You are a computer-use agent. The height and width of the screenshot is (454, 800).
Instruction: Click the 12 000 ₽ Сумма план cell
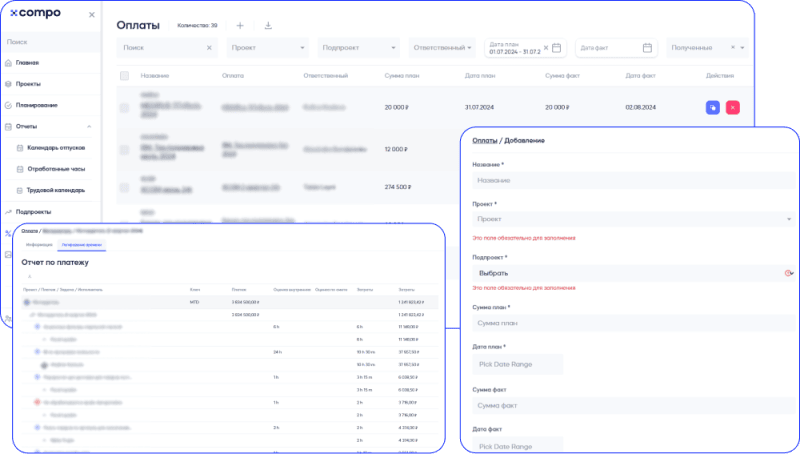coord(396,149)
